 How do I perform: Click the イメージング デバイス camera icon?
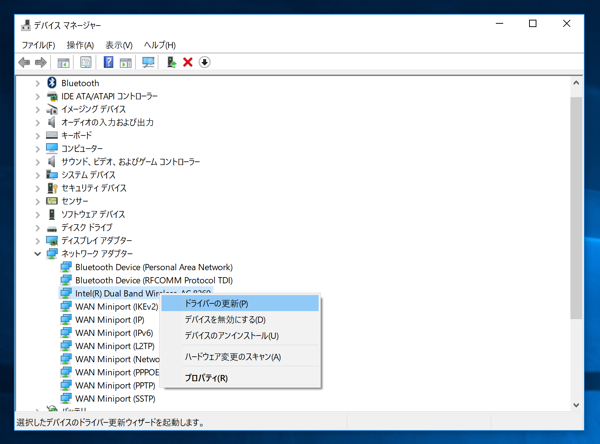click(x=52, y=109)
